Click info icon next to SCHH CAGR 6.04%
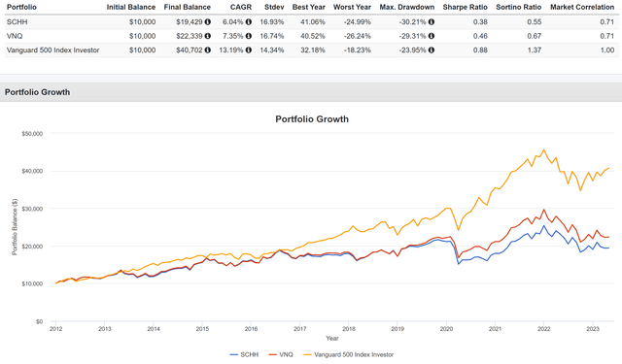Viewport: 622px width, 364px height. tap(249, 22)
